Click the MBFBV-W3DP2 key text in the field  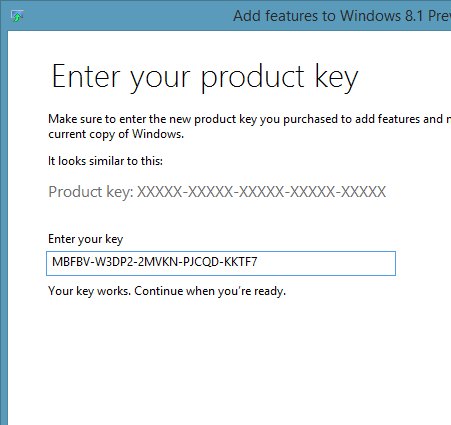(x=92, y=262)
